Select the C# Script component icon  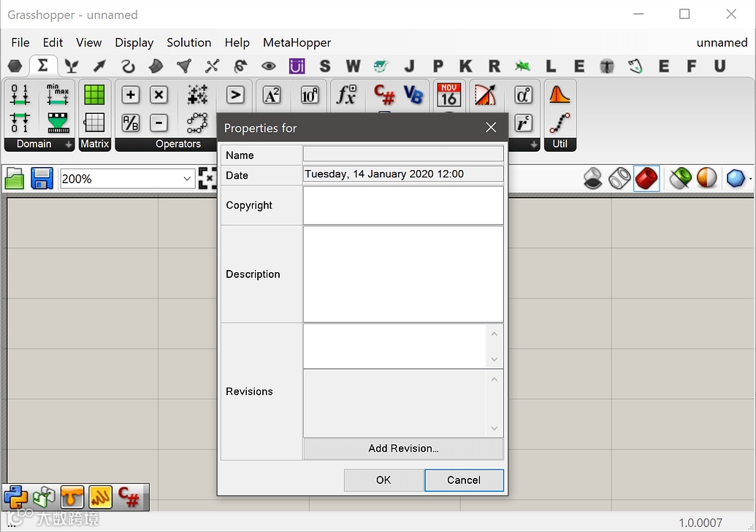coord(384,94)
